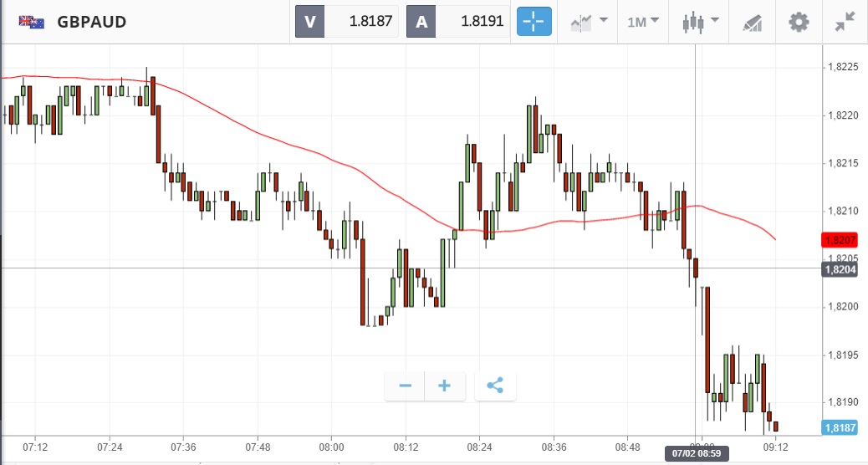The image size is (868, 465).
Task: Open chart settings gear
Action: (799, 22)
